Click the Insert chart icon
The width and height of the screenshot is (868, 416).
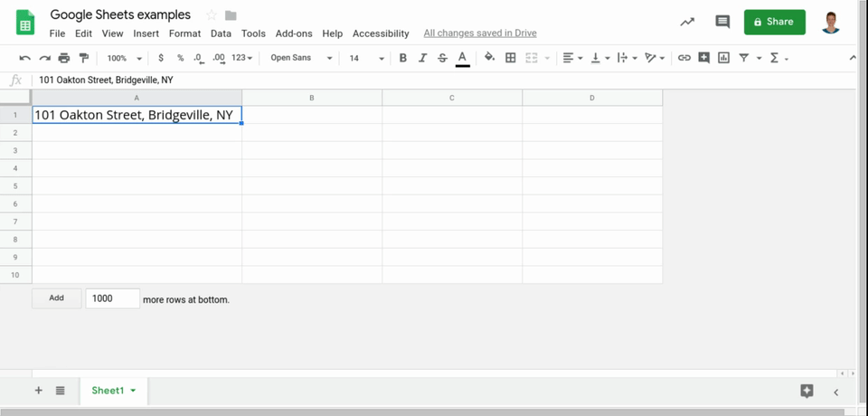point(723,58)
